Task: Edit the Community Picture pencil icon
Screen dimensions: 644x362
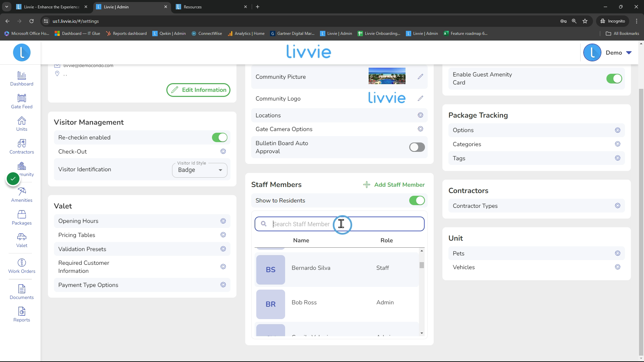Action: (x=420, y=77)
